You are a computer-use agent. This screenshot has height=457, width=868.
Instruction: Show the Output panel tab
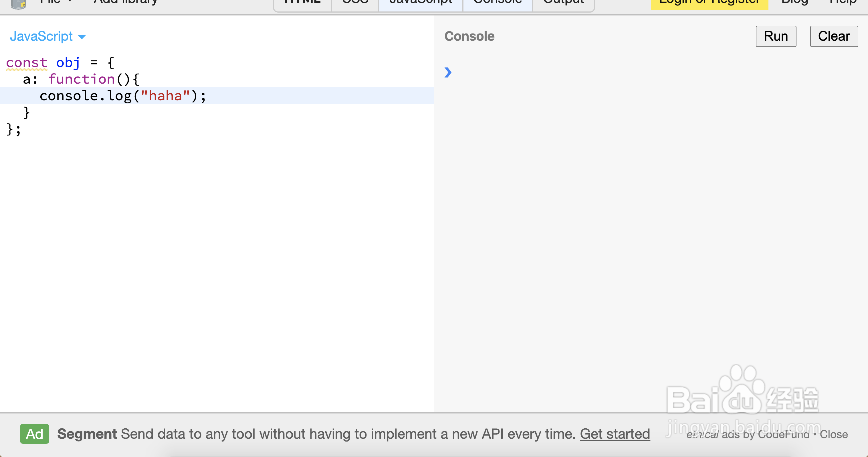click(x=563, y=3)
